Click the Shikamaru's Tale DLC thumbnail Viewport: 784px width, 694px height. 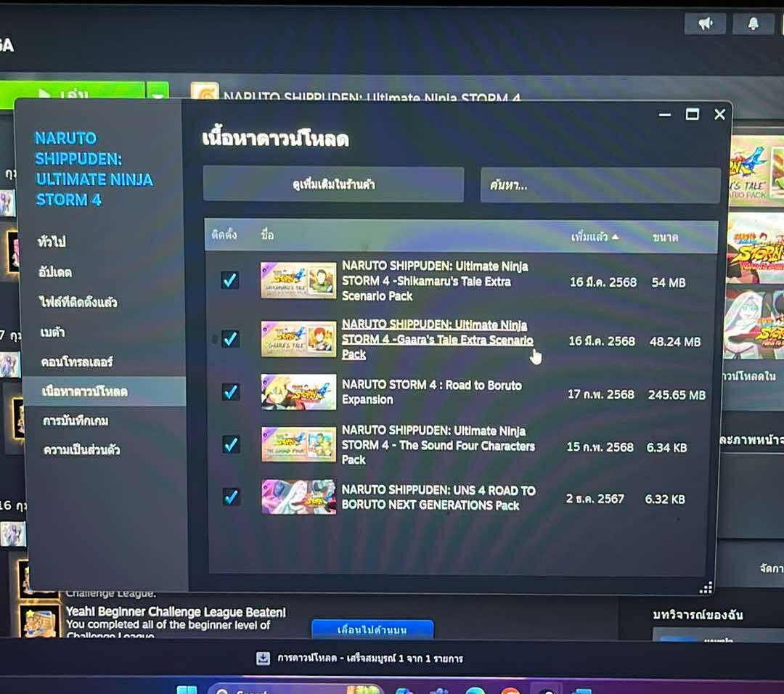[x=298, y=280]
